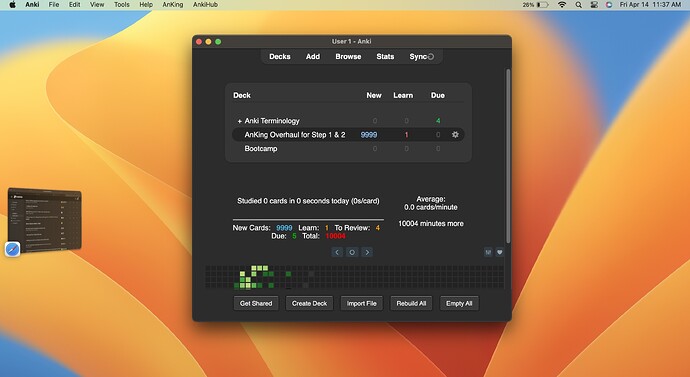Click the To Review 4 summary value
The height and width of the screenshot is (377, 690).
coord(378,228)
